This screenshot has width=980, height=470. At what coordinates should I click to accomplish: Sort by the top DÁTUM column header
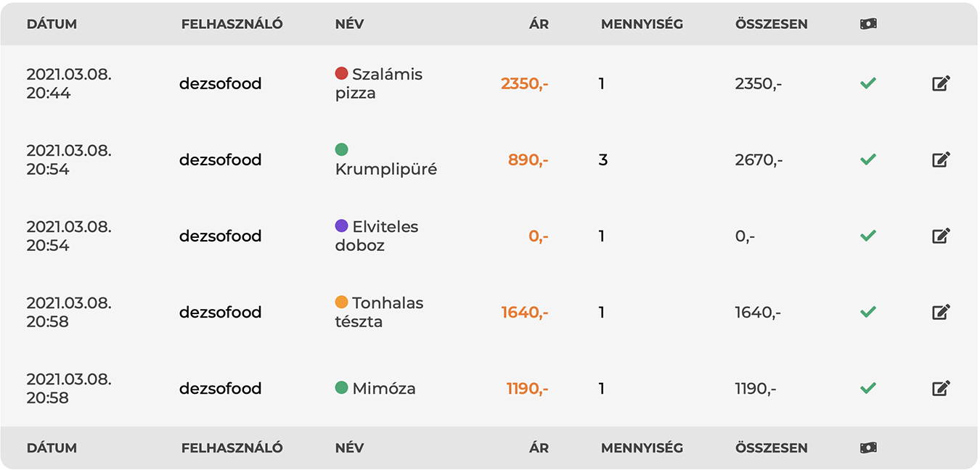[x=52, y=24]
